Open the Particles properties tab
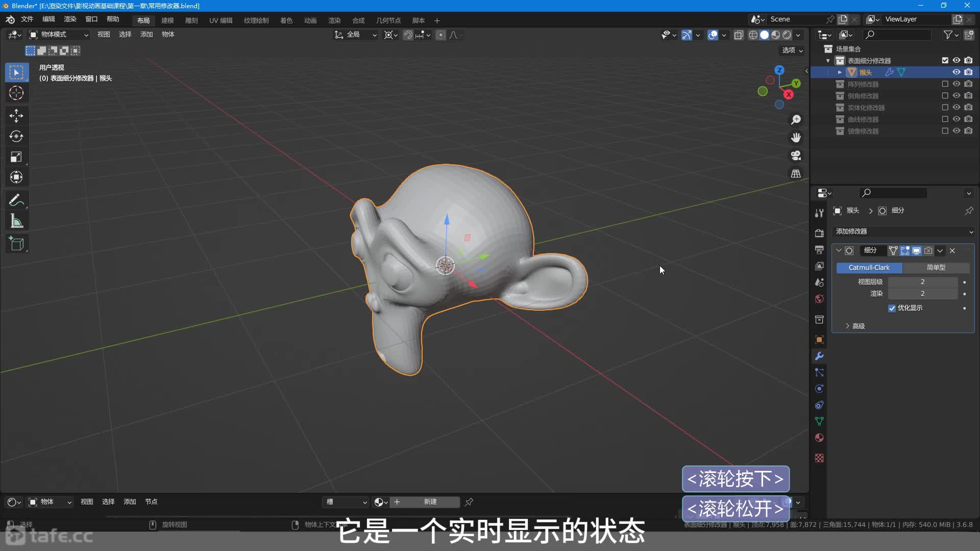Image resolution: width=980 pixels, height=551 pixels. click(x=819, y=372)
